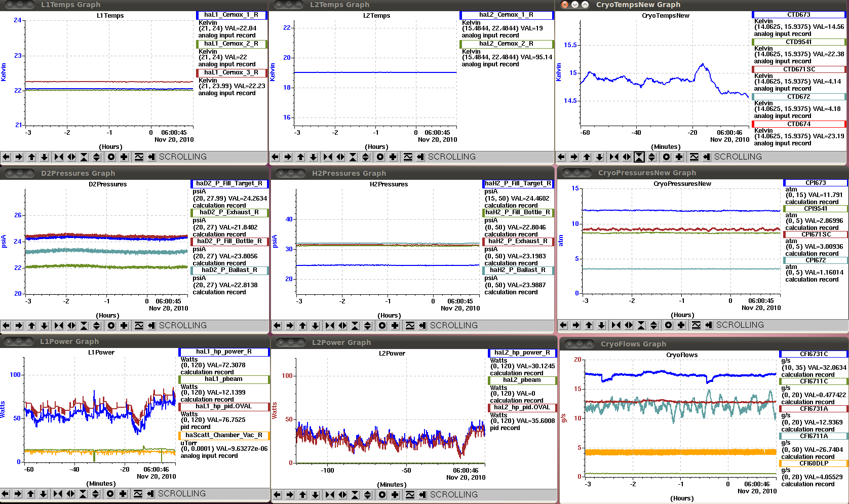Pan left in the L2Temps Graph toolbar
Screen dimensions: 849x504
point(275,157)
